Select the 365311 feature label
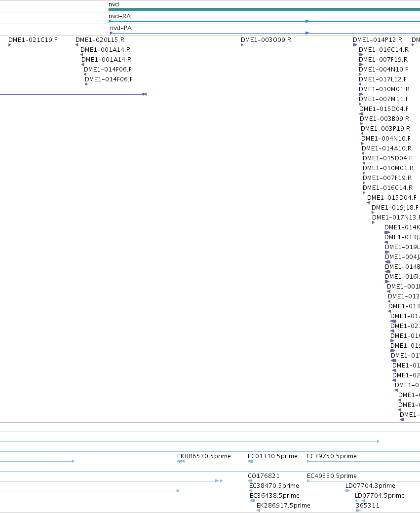Screen dimensions: 420x513 [368, 506]
